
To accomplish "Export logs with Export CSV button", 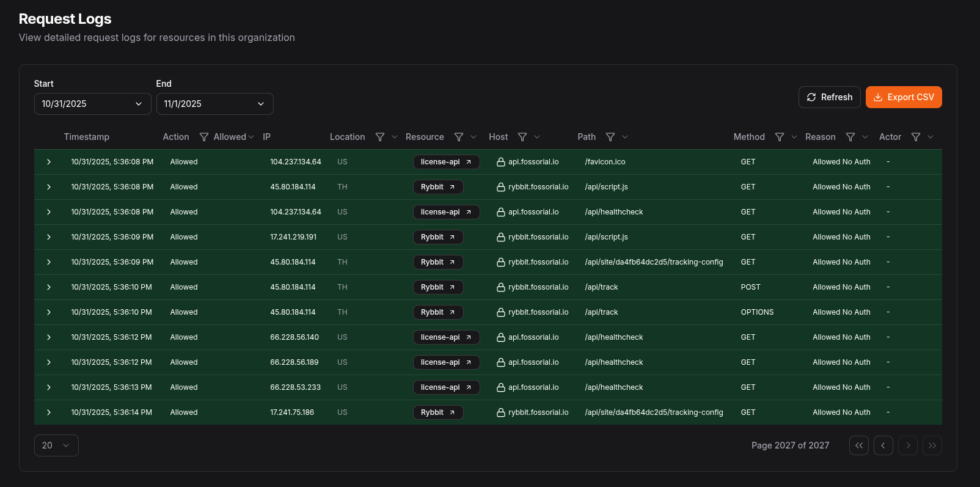I will click(x=904, y=97).
